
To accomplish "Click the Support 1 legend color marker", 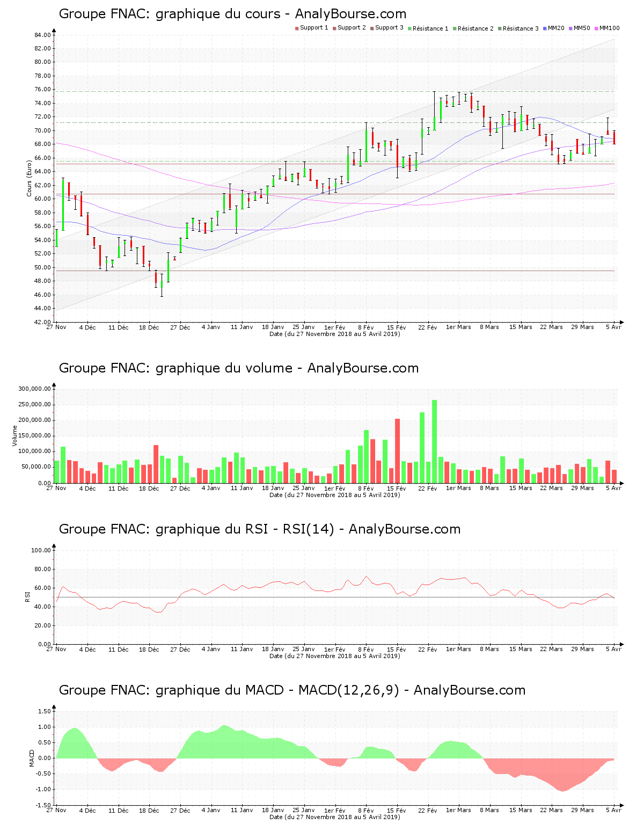I will [x=297, y=28].
